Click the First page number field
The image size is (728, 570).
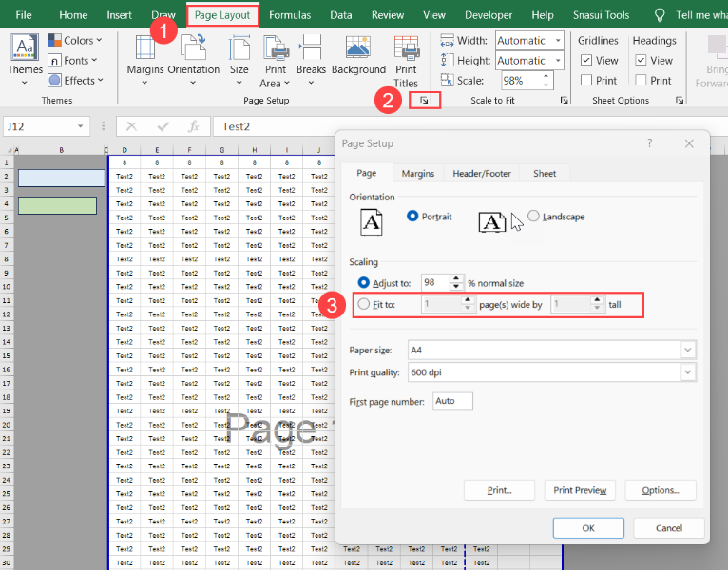click(452, 401)
